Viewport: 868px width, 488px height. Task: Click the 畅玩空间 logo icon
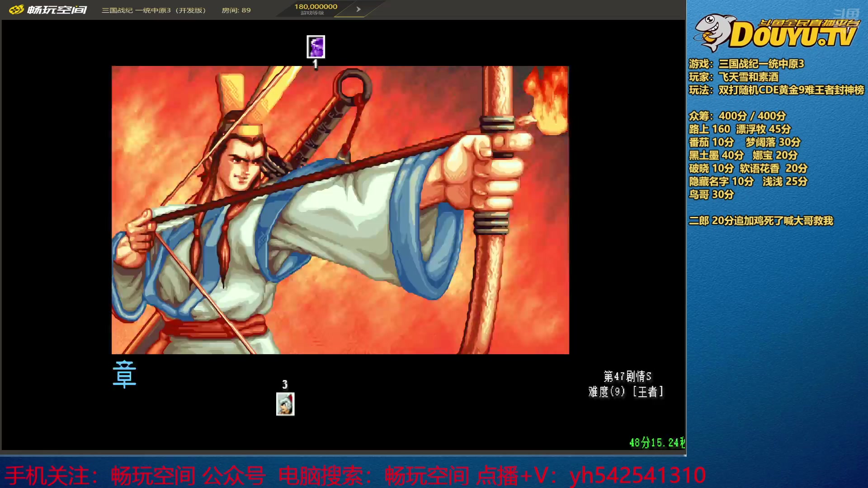[16, 9]
